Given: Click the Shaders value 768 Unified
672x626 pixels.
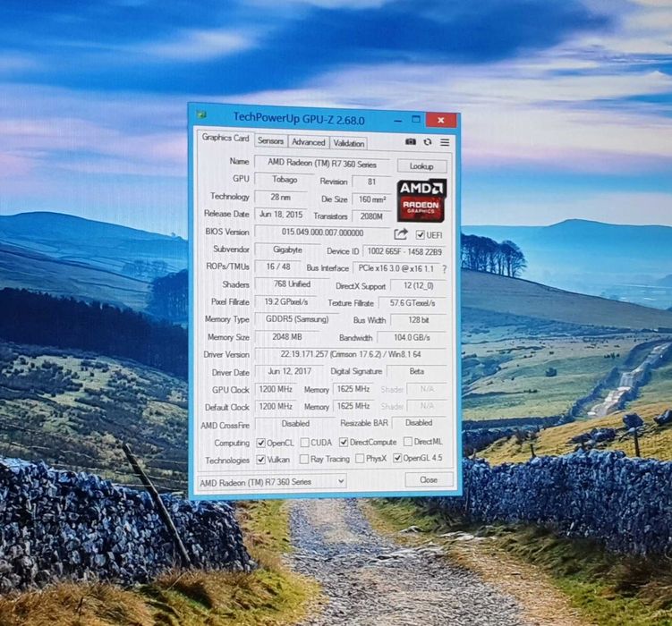Looking at the screenshot, I should tap(292, 284).
